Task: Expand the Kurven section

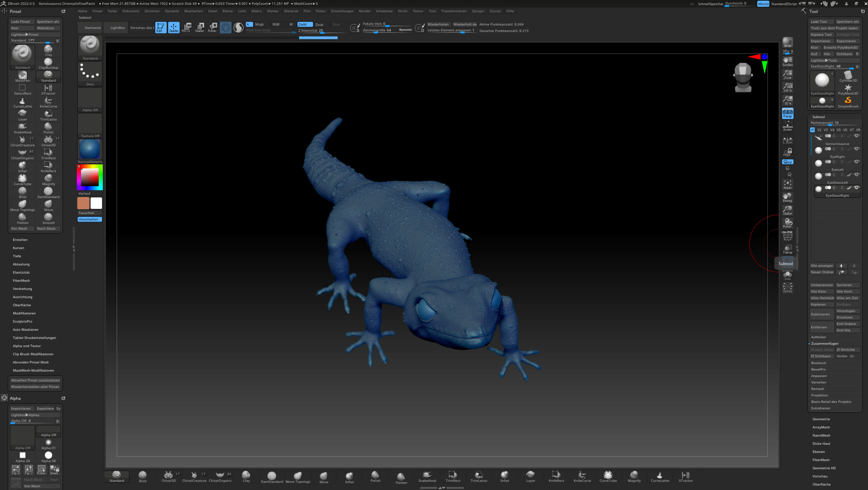Action: (x=19, y=248)
